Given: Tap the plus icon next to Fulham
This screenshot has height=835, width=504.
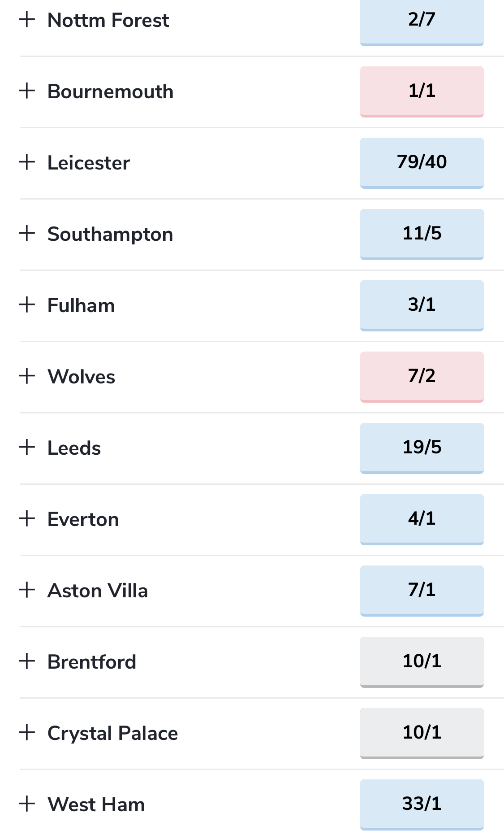Looking at the screenshot, I should point(27,304).
